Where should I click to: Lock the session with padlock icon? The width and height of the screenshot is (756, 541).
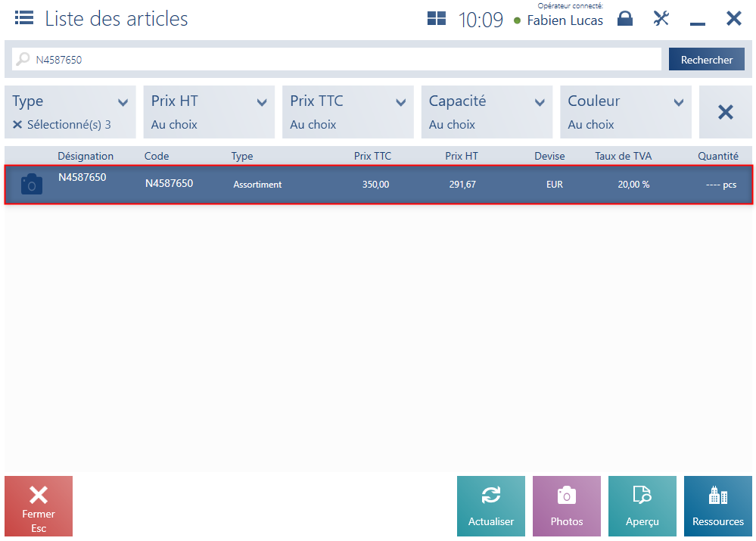625,19
